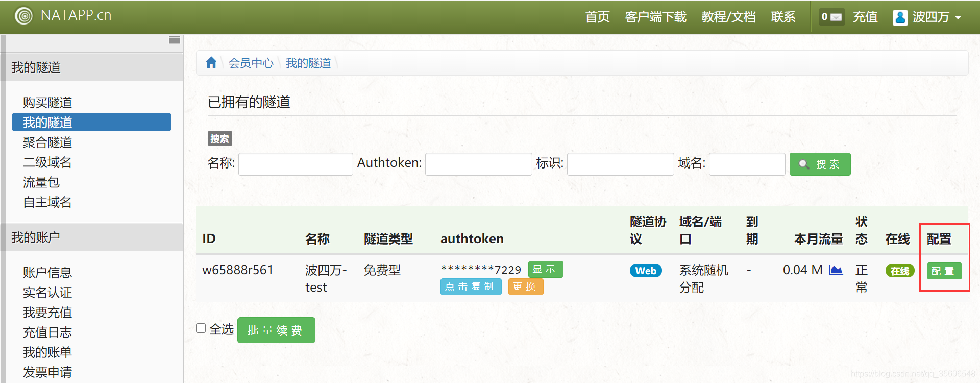Click the user avatar icon
The height and width of the screenshot is (383, 980).
tap(900, 17)
